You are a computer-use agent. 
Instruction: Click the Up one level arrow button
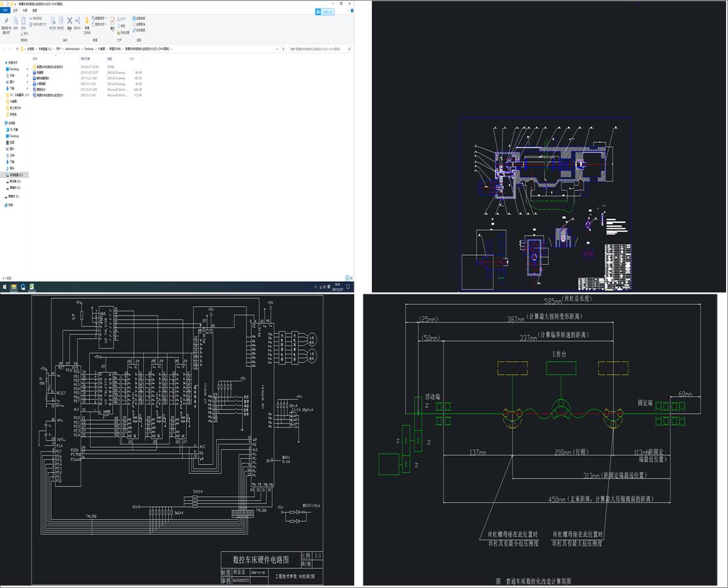click(18, 48)
